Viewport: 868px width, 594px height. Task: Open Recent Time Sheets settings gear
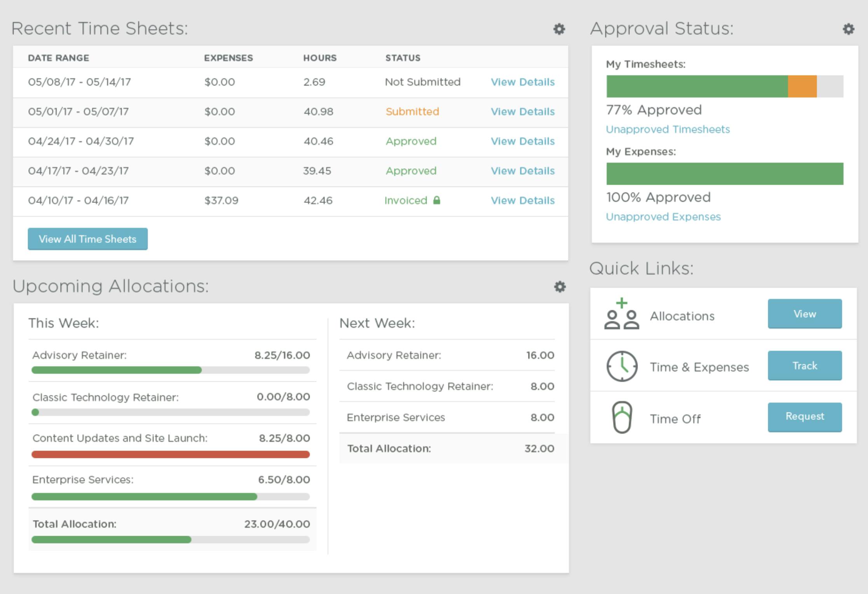(x=559, y=29)
